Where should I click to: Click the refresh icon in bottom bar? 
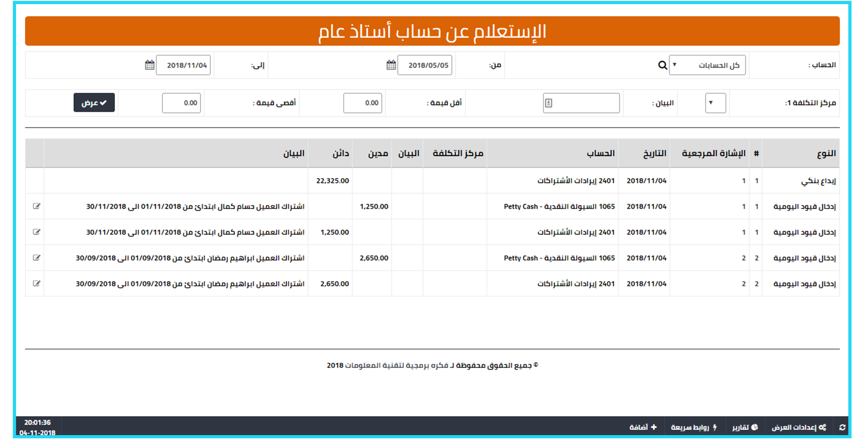click(842, 427)
